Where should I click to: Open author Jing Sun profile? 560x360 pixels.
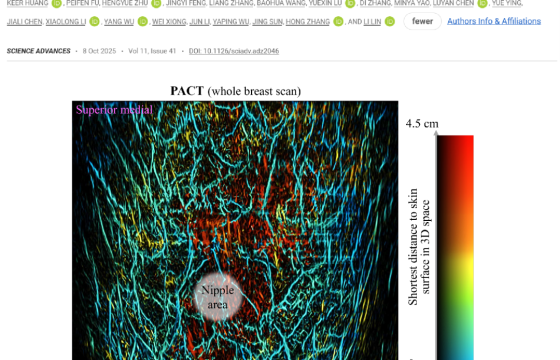(x=267, y=22)
